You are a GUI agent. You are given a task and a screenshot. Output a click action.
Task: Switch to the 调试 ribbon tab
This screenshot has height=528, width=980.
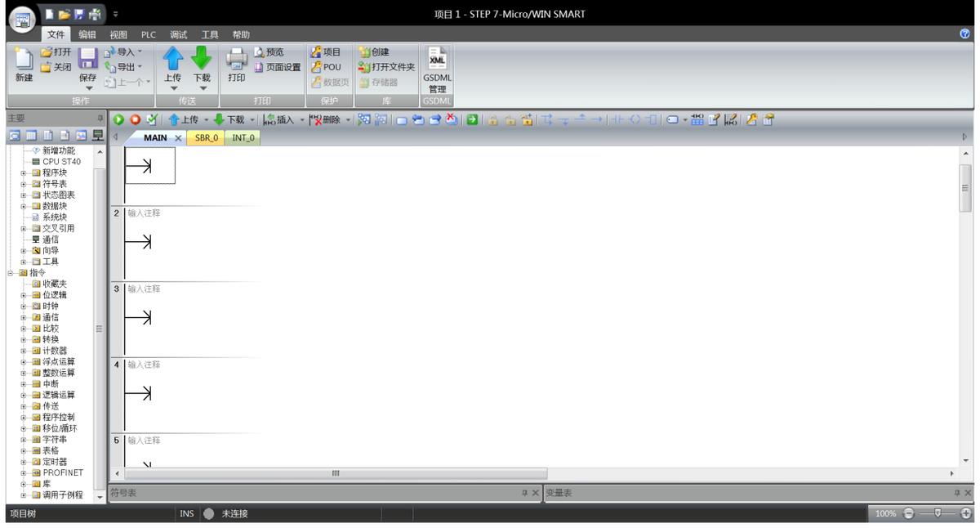[179, 34]
